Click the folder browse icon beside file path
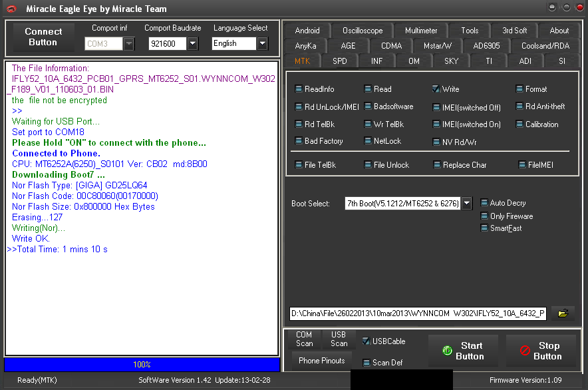This screenshot has width=588, height=390. [563, 313]
